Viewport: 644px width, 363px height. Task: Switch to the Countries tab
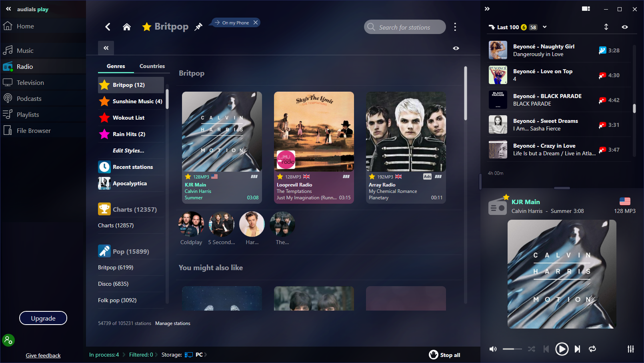pyautogui.click(x=152, y=66)
